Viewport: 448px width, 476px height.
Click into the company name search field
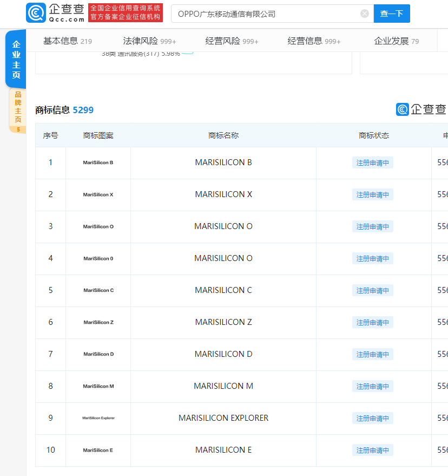tap(265, 14)
